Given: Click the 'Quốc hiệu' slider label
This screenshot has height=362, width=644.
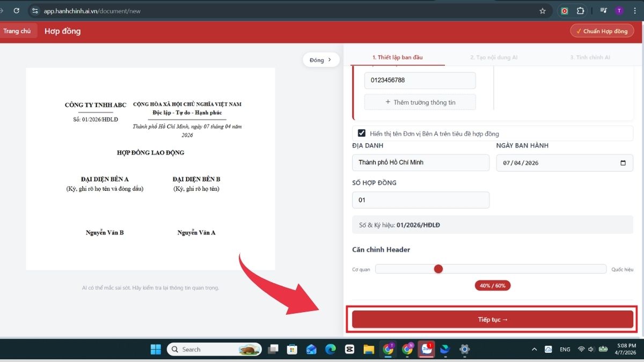Looking at the screenshot, I should (622, 269).
